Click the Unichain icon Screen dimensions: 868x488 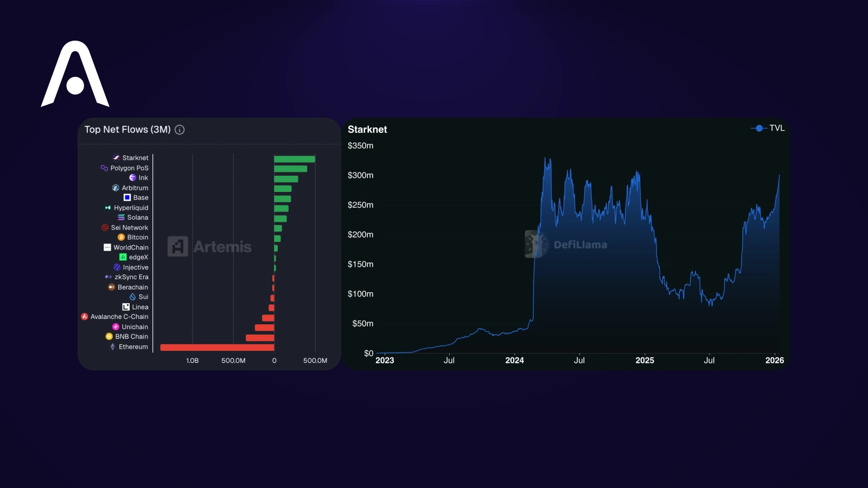(x=116, y=327)
